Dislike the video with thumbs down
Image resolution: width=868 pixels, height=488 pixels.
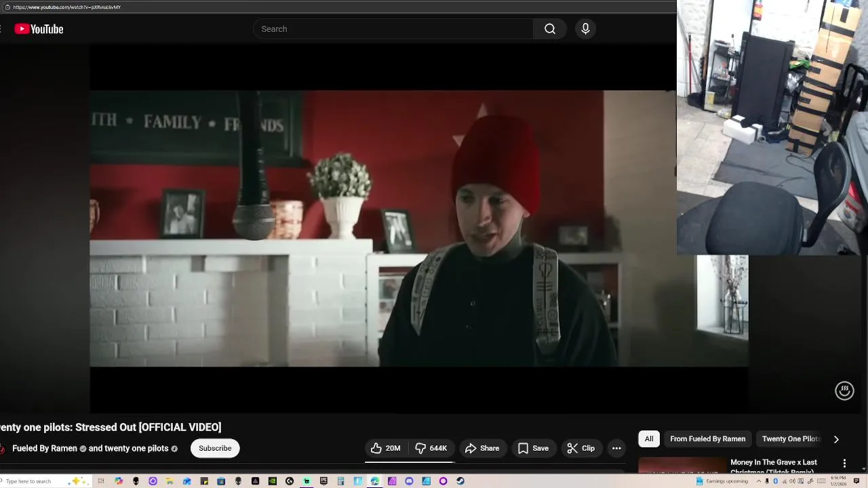tap(431, 448)
